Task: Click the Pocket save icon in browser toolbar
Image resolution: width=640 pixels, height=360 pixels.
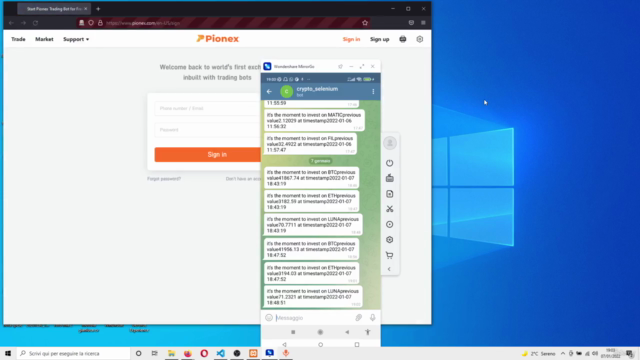Action: (x=411, y=23)
